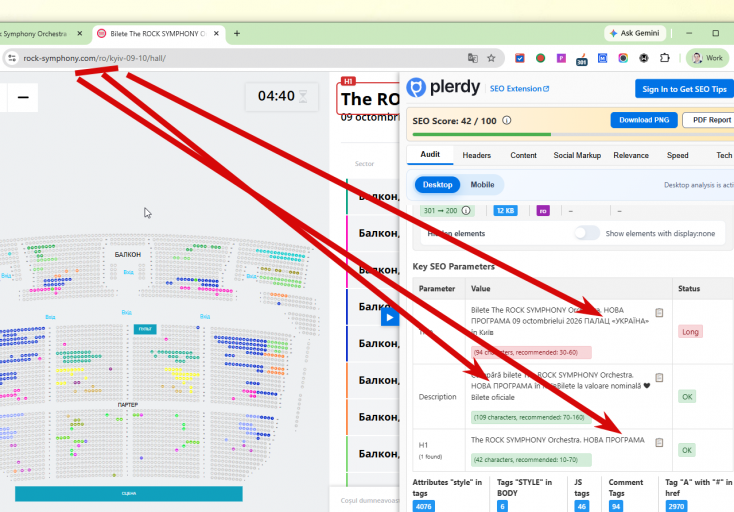
Task: Bookmark this page with the star icon
Action: (491, 58)
